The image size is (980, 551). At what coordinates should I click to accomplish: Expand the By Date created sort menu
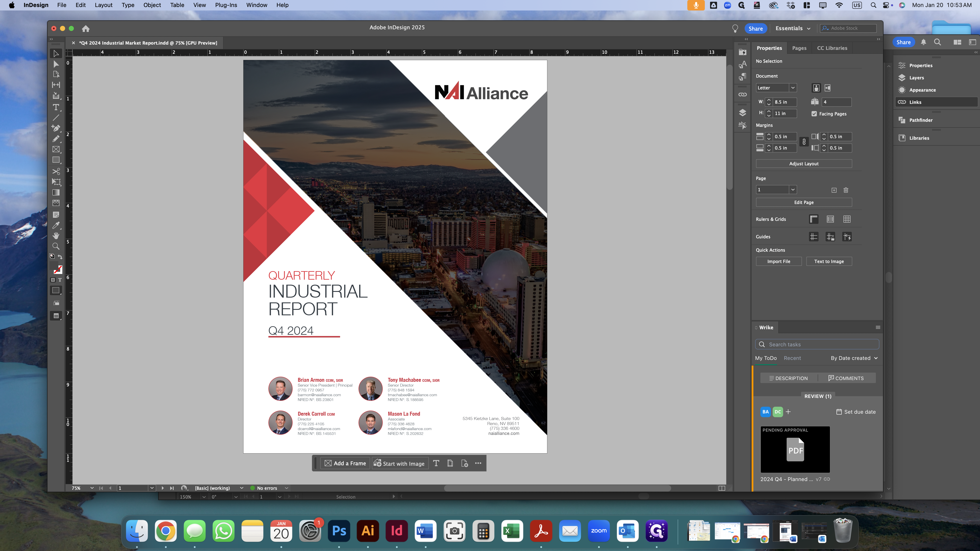tap(854, 358)
